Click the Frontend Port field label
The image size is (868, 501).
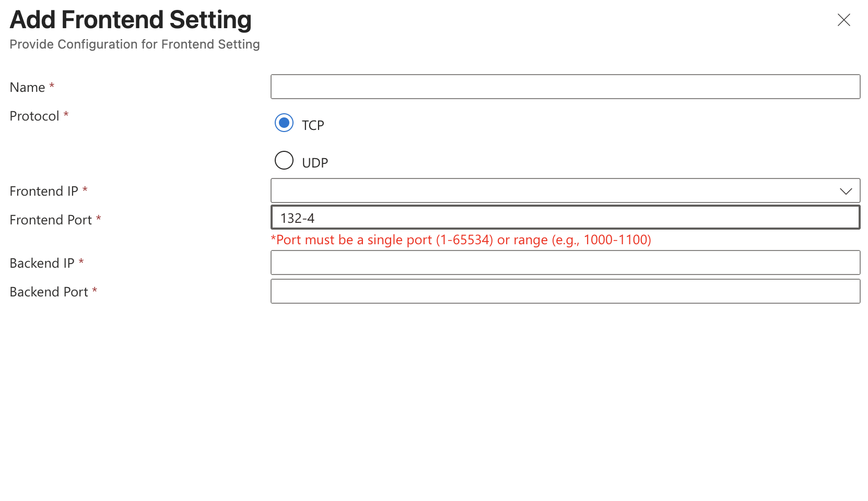coord(51,220)
